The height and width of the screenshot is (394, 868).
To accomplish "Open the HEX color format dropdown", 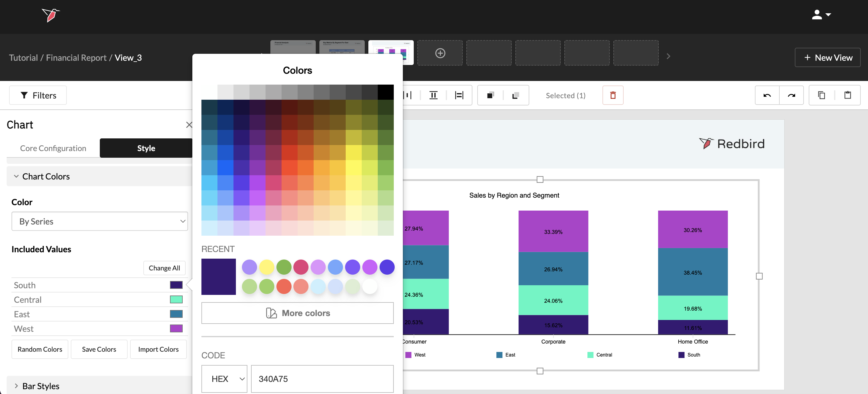I will click(x=224, y=379).
